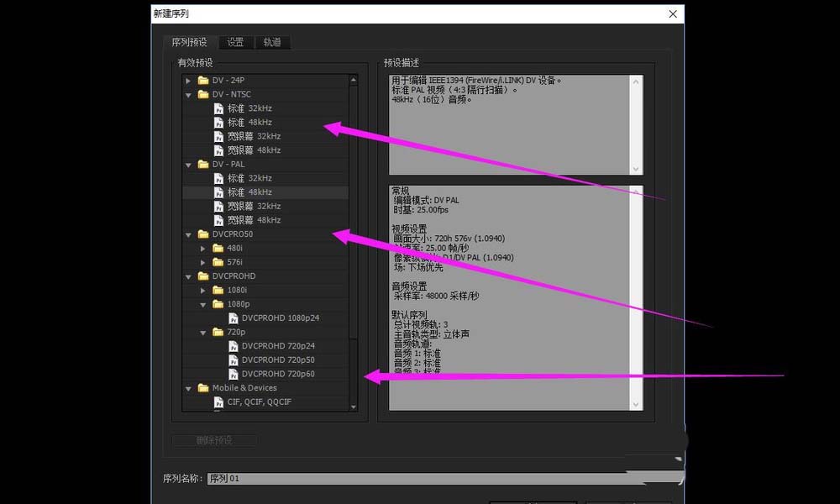
Task: Select the DVCPROHD 720p60 preset icon
Action: tap(234, 374)
